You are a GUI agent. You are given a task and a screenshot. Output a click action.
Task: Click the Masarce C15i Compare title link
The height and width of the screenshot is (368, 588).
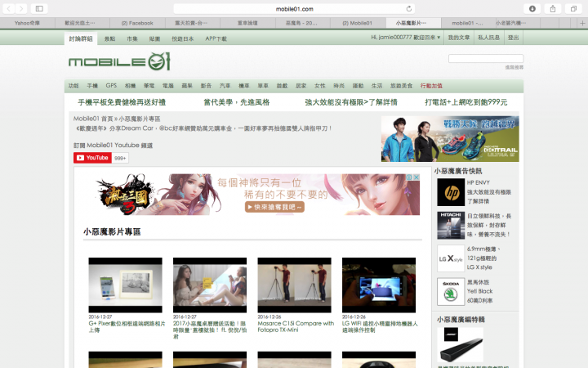[296, 326]
